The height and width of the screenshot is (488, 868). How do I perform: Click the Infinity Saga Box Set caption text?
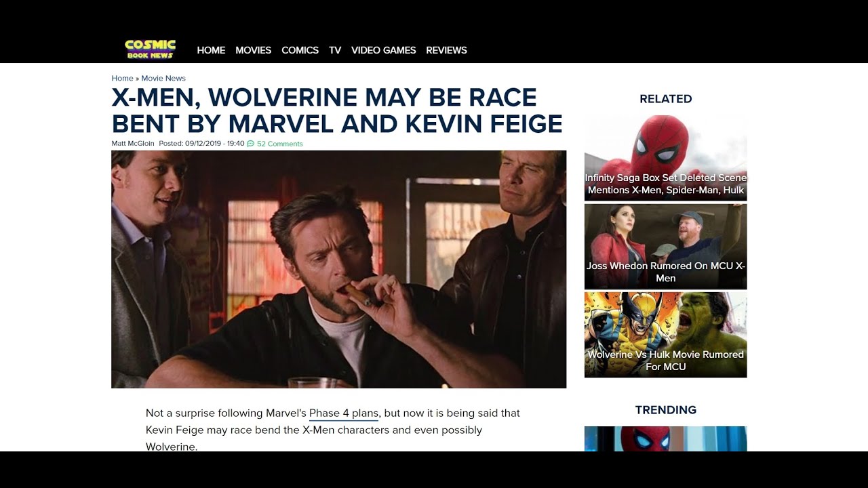click(665, 184)
